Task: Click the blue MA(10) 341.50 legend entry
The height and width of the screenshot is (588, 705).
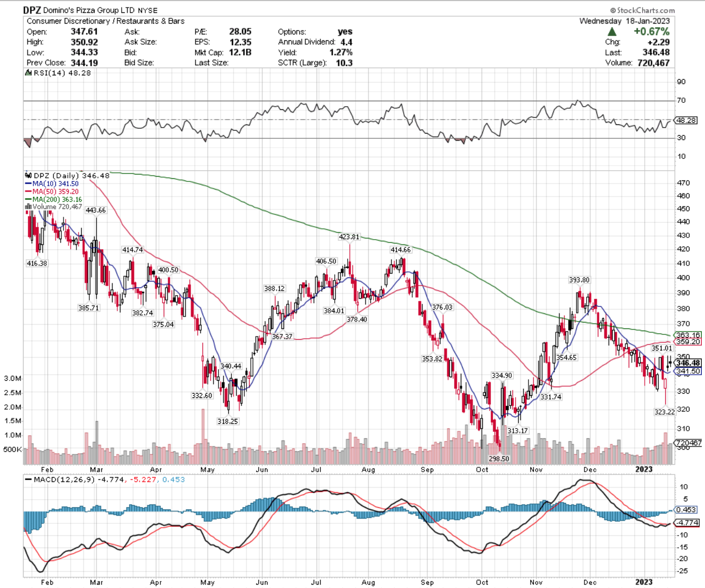Action: [x=52, y=184]
